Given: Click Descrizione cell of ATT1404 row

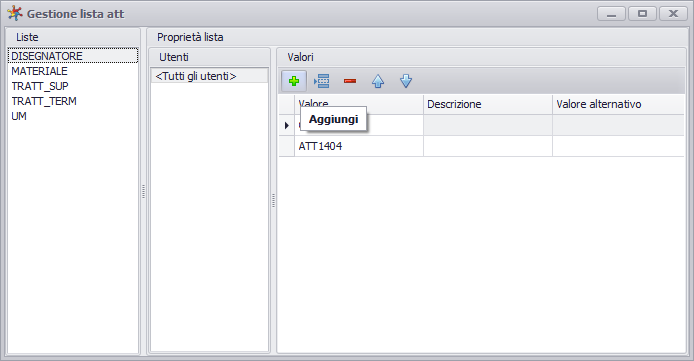Looking at the screenshot, I should click(x=488, y=146).
